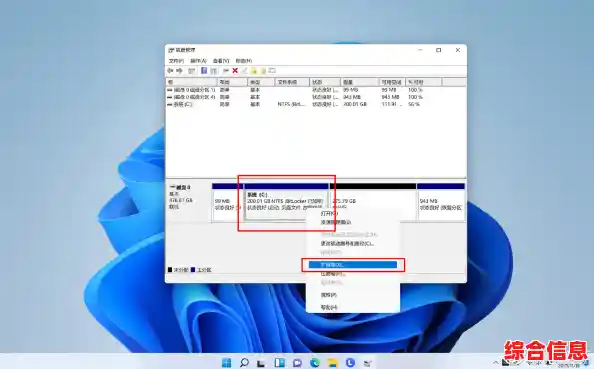Sort by the 类型 Type column header
This screenshot has width=594, height=369.
(x=261, y=82)
